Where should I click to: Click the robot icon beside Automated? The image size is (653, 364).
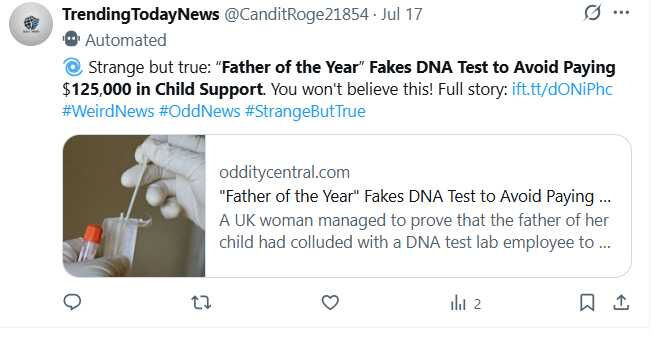pyautogui.click(x=71, y=39)
